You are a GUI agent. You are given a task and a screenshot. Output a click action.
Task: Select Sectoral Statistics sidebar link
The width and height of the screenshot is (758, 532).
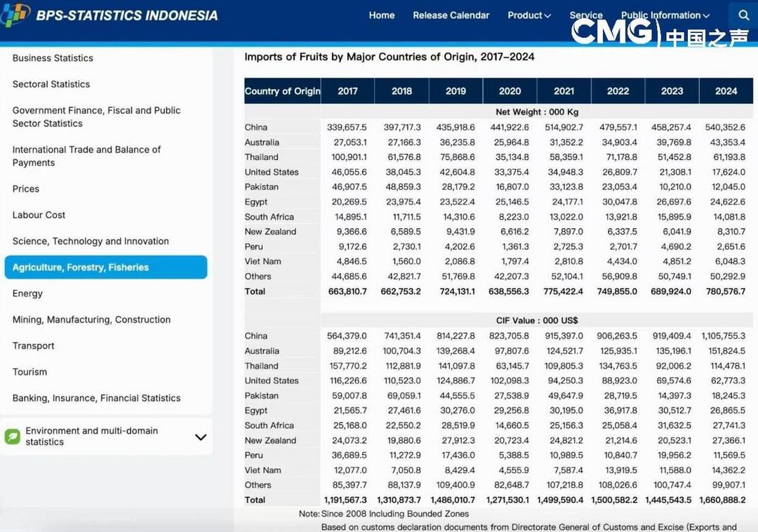(51, 84)
